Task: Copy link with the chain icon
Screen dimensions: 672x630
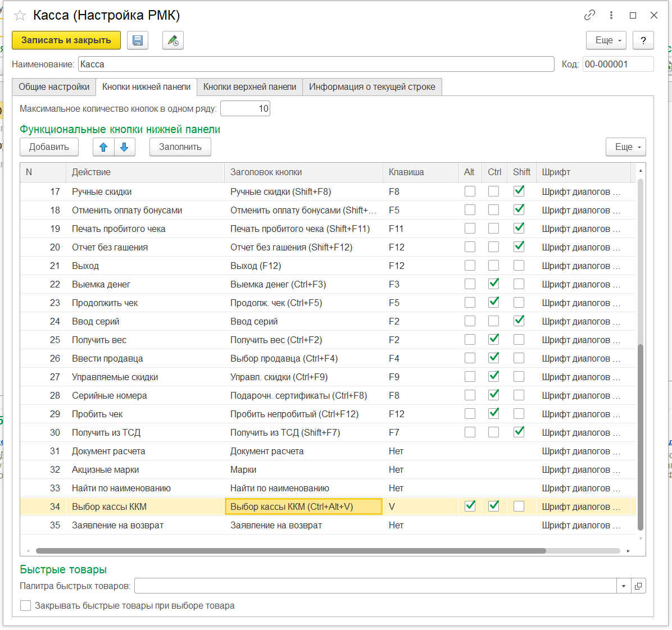Action: point(590,15)
